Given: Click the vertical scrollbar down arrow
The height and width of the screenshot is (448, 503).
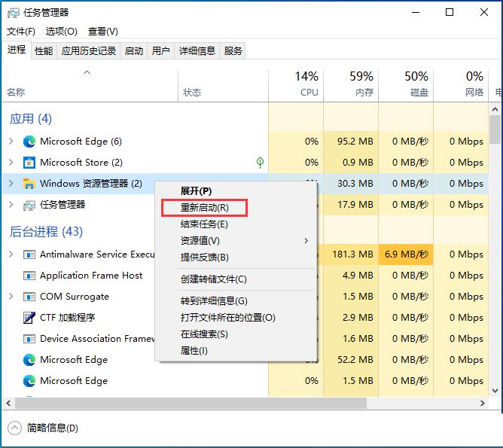Looking at the screenshot, I should pos(495,390).
